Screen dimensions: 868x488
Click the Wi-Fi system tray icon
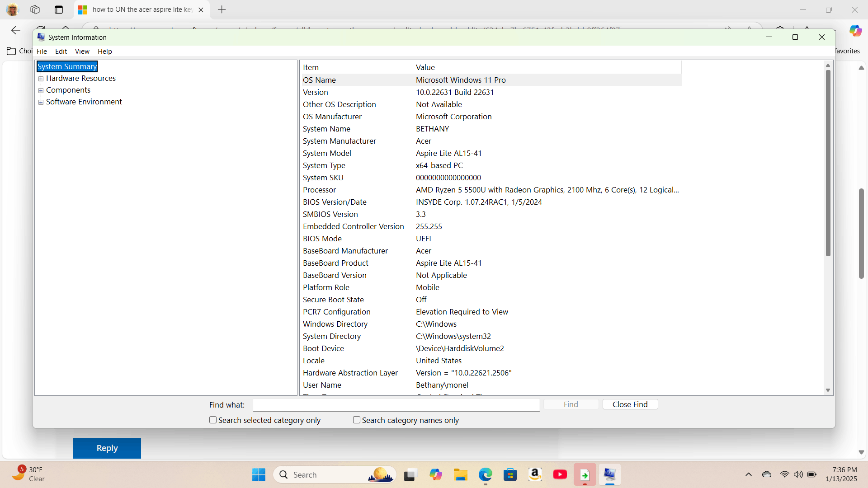coord(784,474)
